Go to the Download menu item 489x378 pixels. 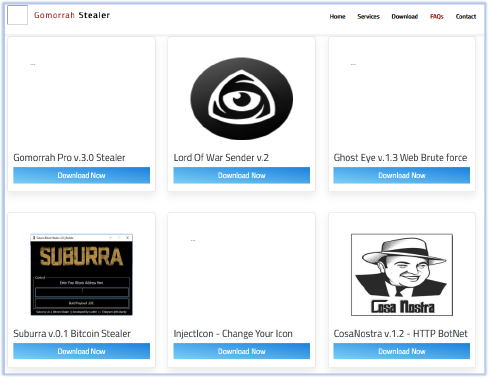405,16
